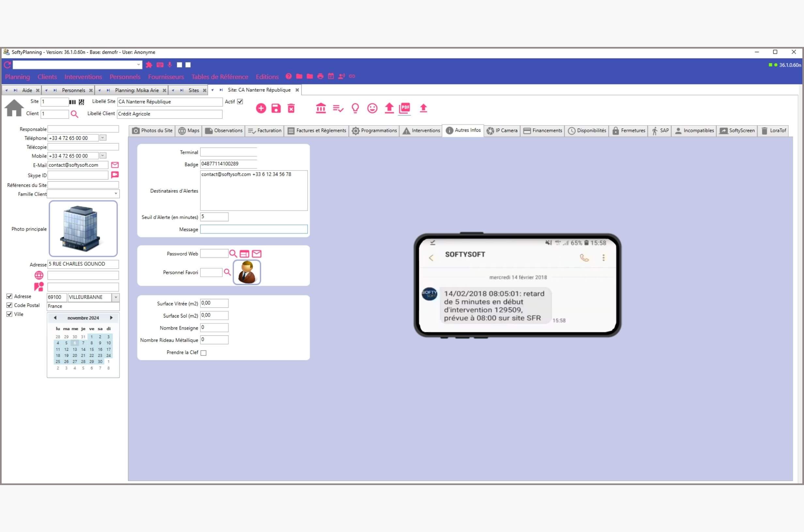Export the site sheet with the PDF icon

click(404, 108)
